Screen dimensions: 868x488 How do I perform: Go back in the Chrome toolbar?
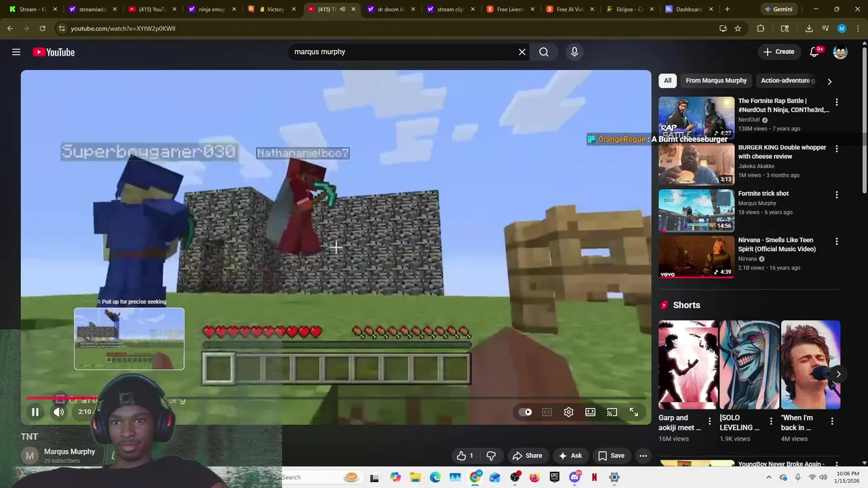coord(9,28)
